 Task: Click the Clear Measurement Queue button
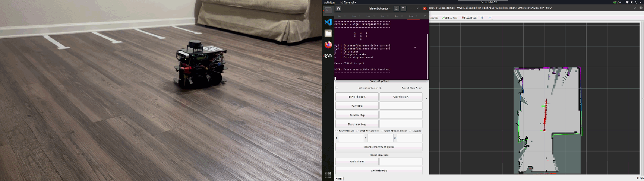click(x=379, y=147)
